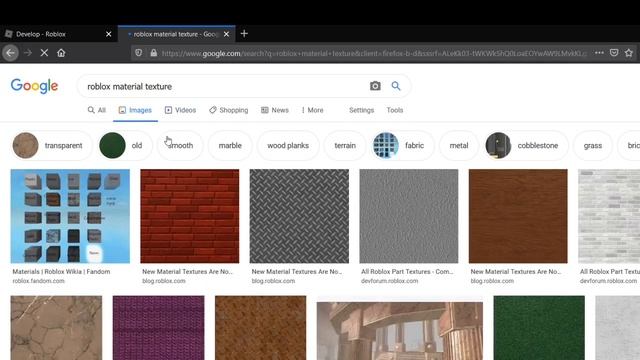The height and width of the screenshot is (360, 640).
Task: Open the purple fabric texture thumbnail
Action: pyautogui.click(x=158, y=328)
